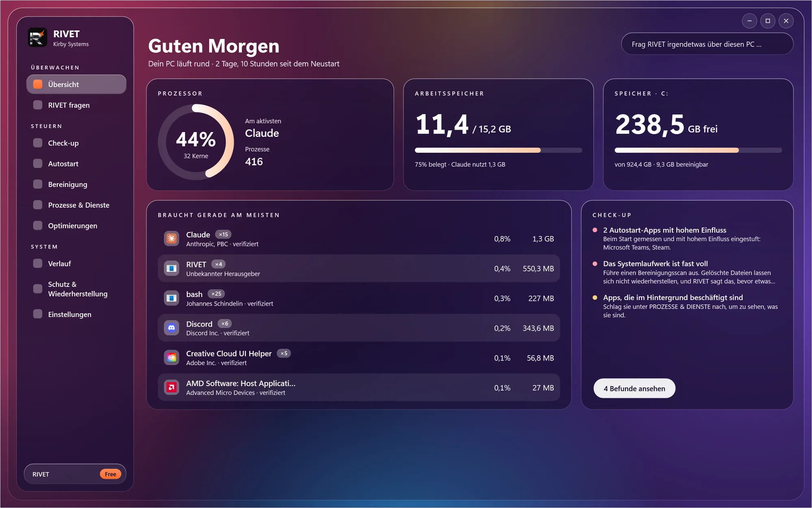Click the RIVET process row icon
The height and width of the screenshot is (508, 812).
(171, 268)
